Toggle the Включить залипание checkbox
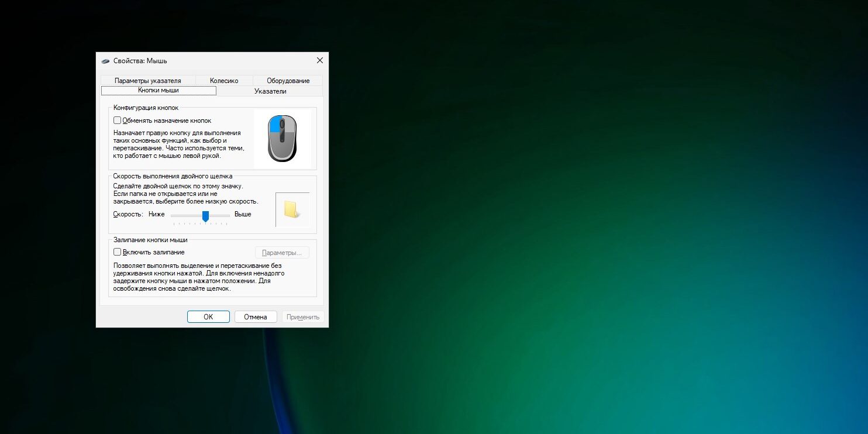 [118, 252]
